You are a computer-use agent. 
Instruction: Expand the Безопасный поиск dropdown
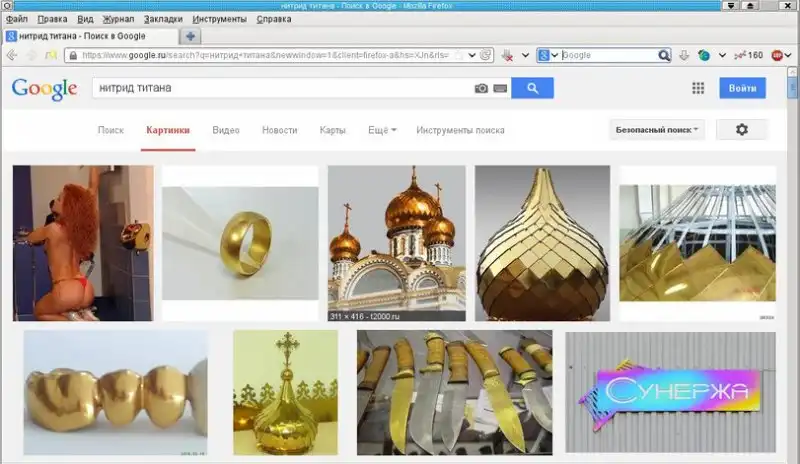[656, 130]
